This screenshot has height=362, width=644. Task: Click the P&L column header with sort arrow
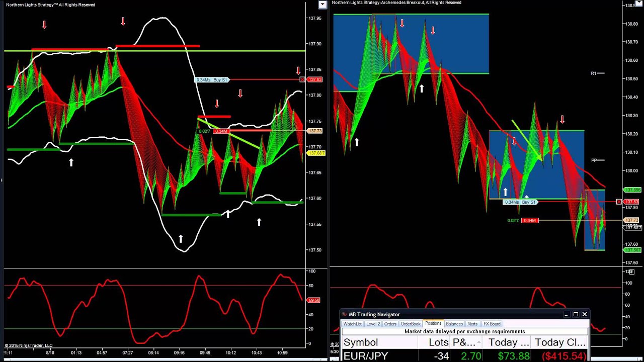point(466,342)
